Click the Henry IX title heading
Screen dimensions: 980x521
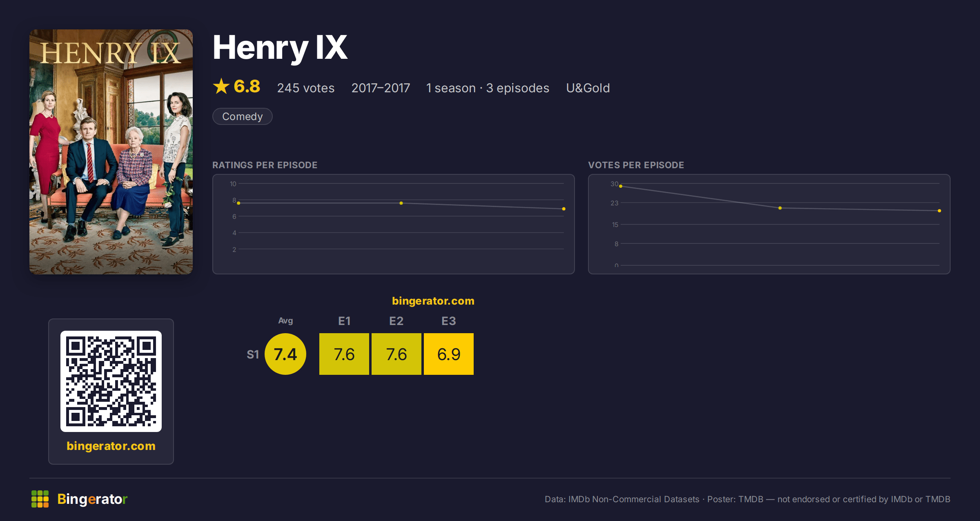click(x=280, y=48)
